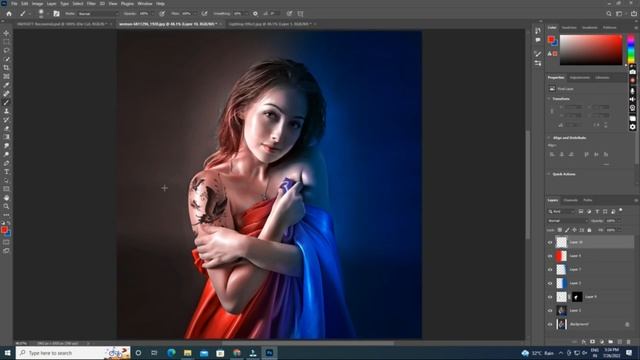Select the Layer 1 thumbnail
Screen dimensions: 640x360
tap(562, 311)
